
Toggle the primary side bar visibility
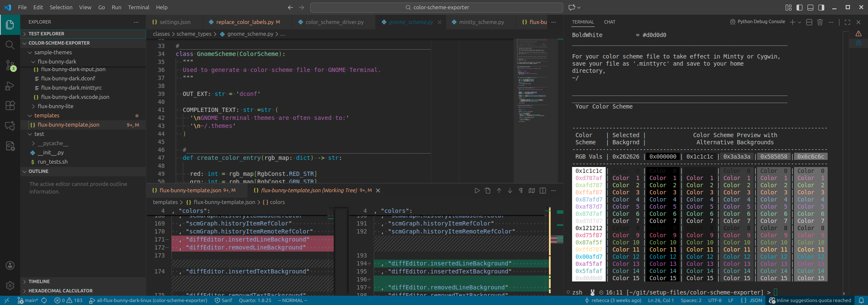click(799, 7)
